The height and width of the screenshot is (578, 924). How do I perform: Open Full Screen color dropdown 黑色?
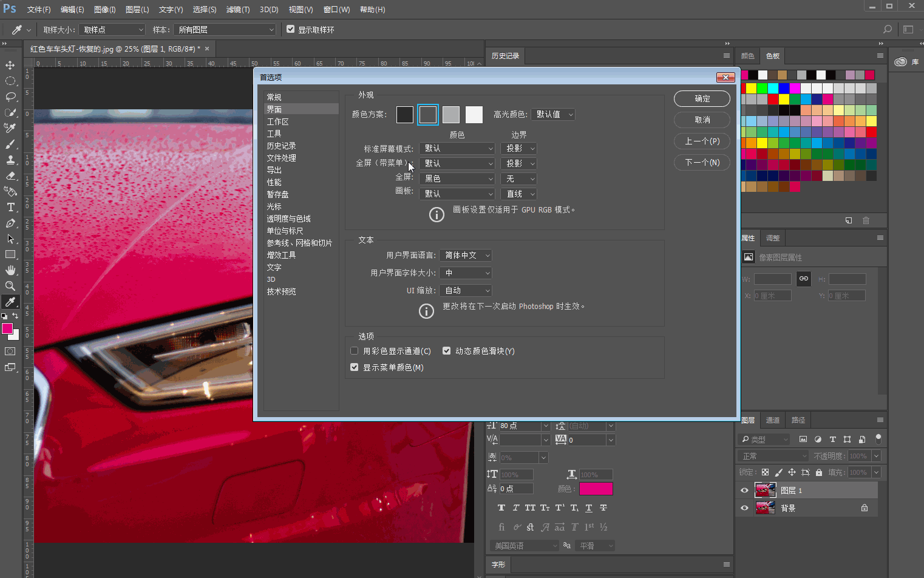(458, 178)
